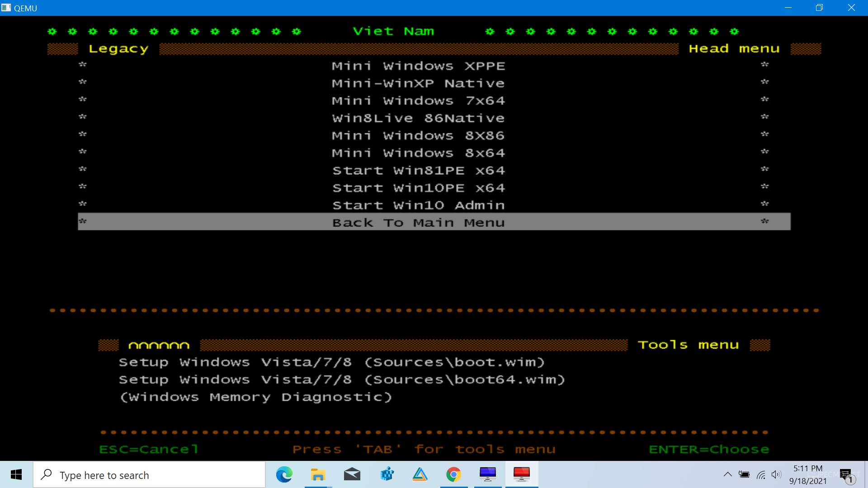Select Back To Main Menu entry
This screenshot has width=868, height=488.
434,222
